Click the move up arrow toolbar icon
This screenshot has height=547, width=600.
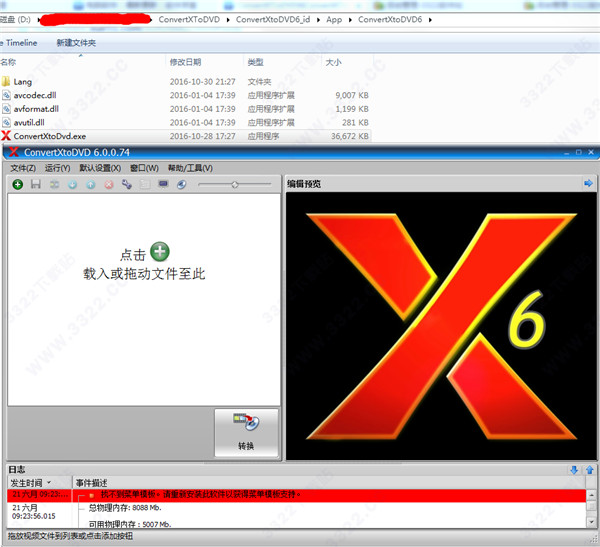[91, 185]
